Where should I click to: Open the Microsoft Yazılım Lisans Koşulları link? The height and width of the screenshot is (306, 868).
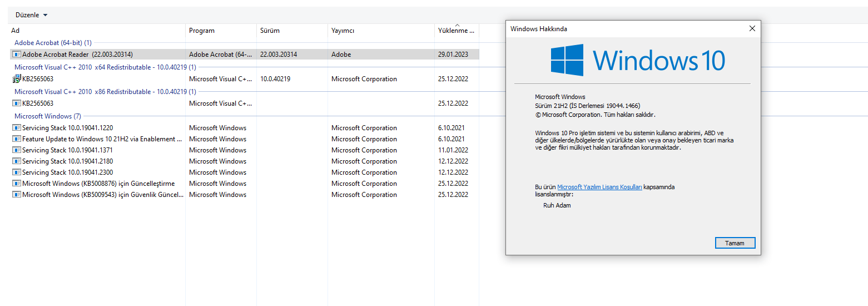(x=599, y=187)
